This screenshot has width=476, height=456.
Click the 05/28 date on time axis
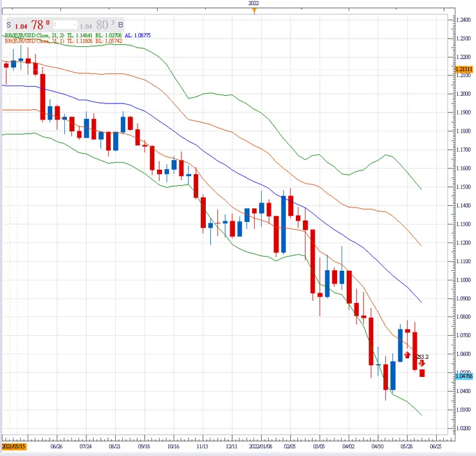pyautogui.click(x=407, y=446)
